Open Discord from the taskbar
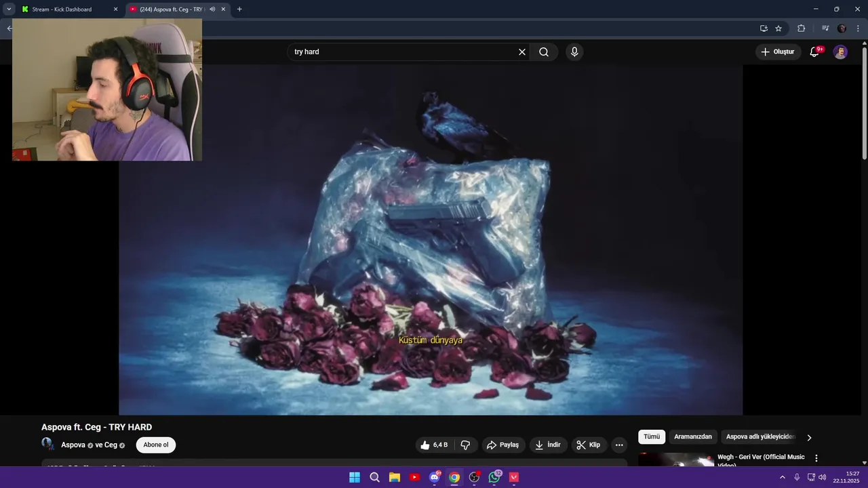This screenshot has width=868, height=488. [435, 477]
